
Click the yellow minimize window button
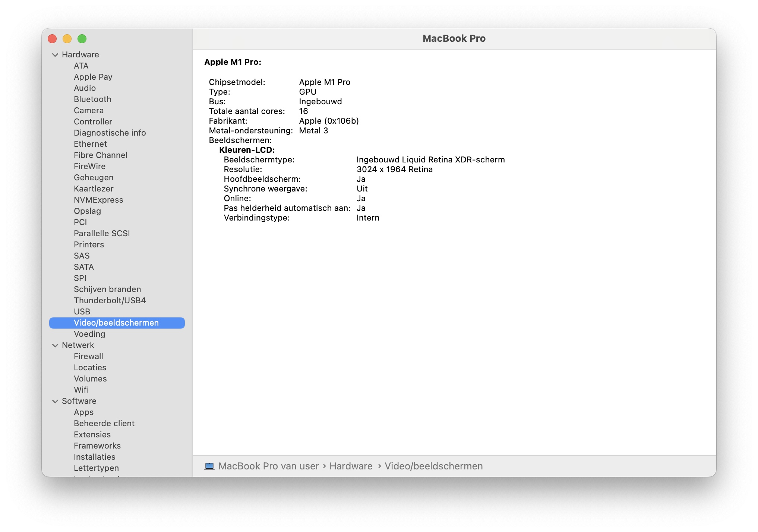pyautogui.click(x=67, y=39)
